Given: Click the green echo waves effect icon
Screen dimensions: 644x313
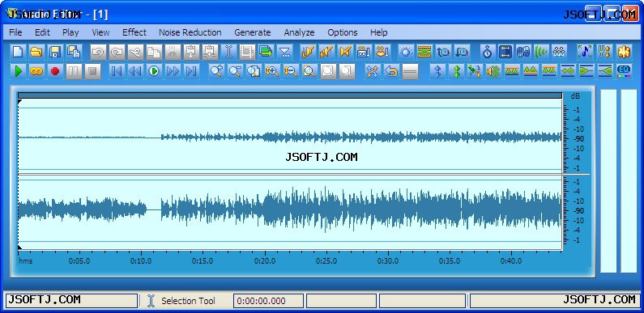Looking at the screenshot, I should click(541, 52).
